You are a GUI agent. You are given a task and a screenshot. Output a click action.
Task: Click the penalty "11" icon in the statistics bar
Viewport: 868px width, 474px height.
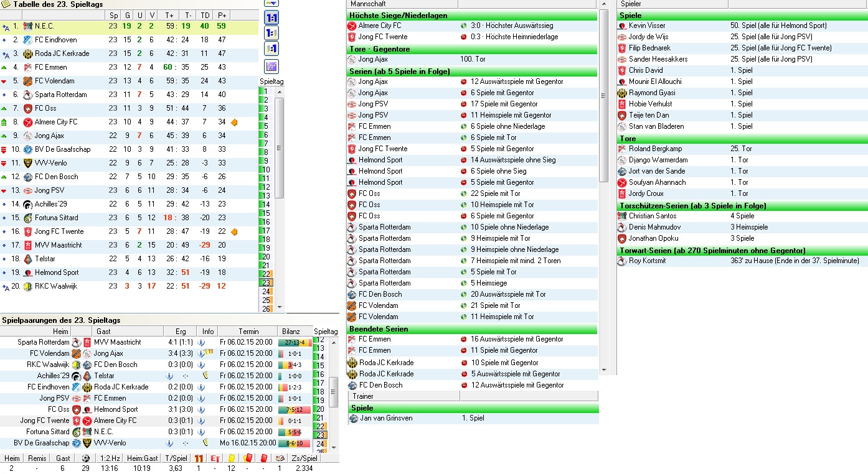click(199, 458)
